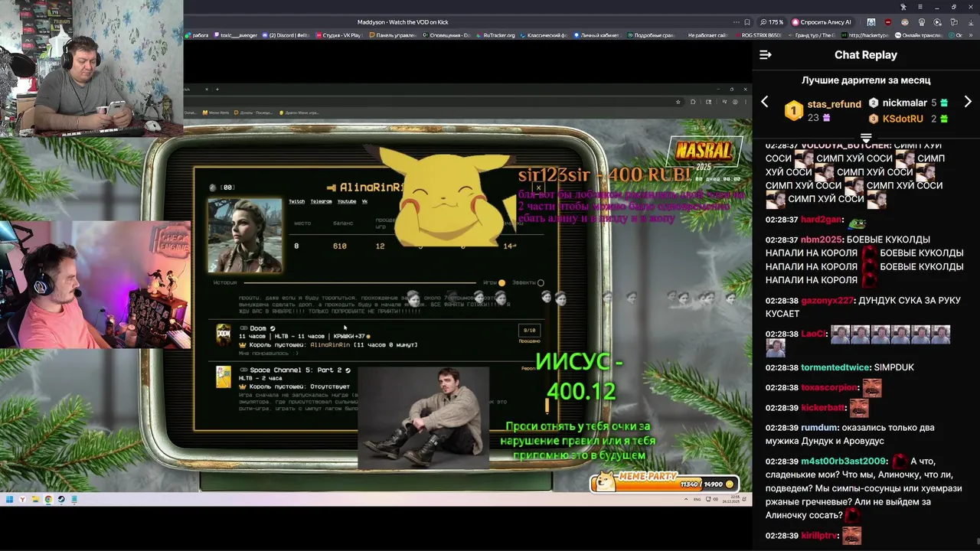
Task: Click the 9/10 rating box for Doom
Action: pos(529,330)
